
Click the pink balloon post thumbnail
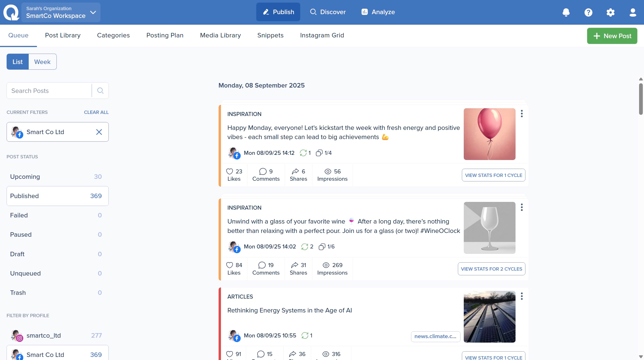tap(489, 134)
